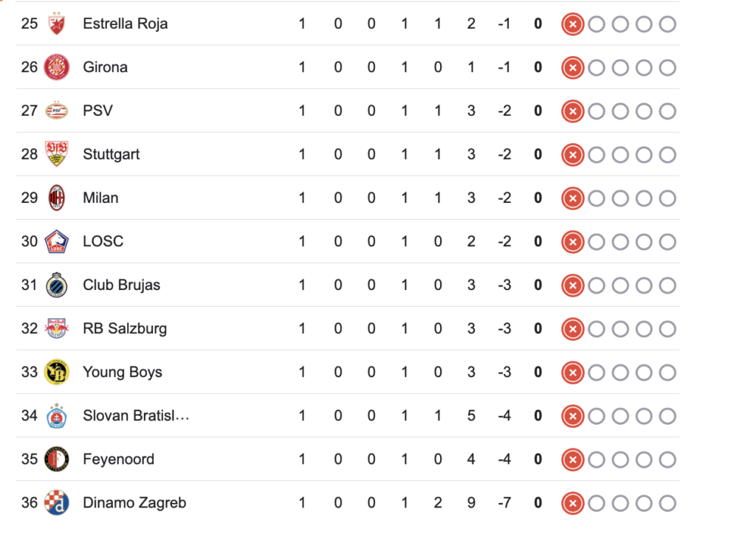
Task: Click the Slovan Bratislava club crest
Action: [x=56, y=415]
